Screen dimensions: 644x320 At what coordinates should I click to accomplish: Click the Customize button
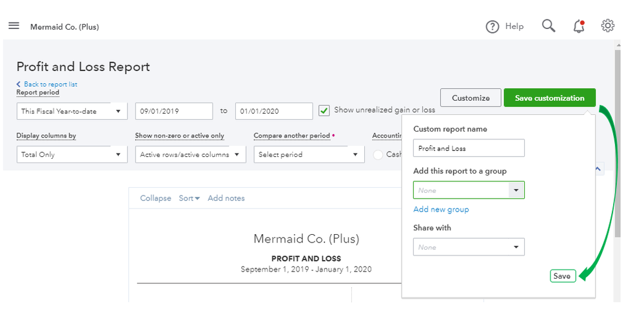coord(471,98)
